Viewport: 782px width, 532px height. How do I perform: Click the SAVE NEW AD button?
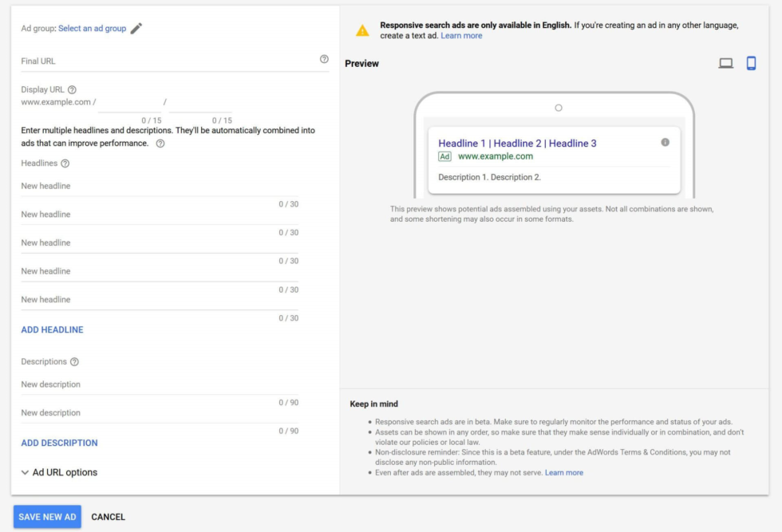tap(47, 517)
